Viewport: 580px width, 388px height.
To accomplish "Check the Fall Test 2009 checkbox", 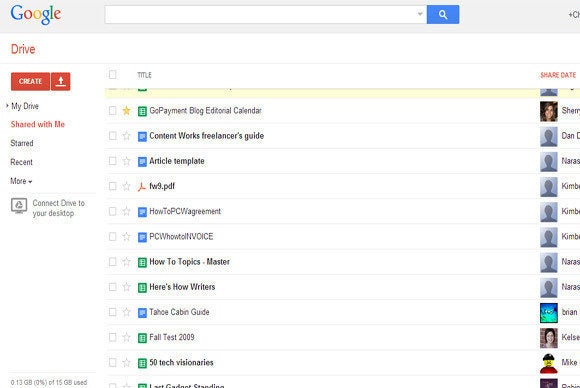I will point(112,337).
